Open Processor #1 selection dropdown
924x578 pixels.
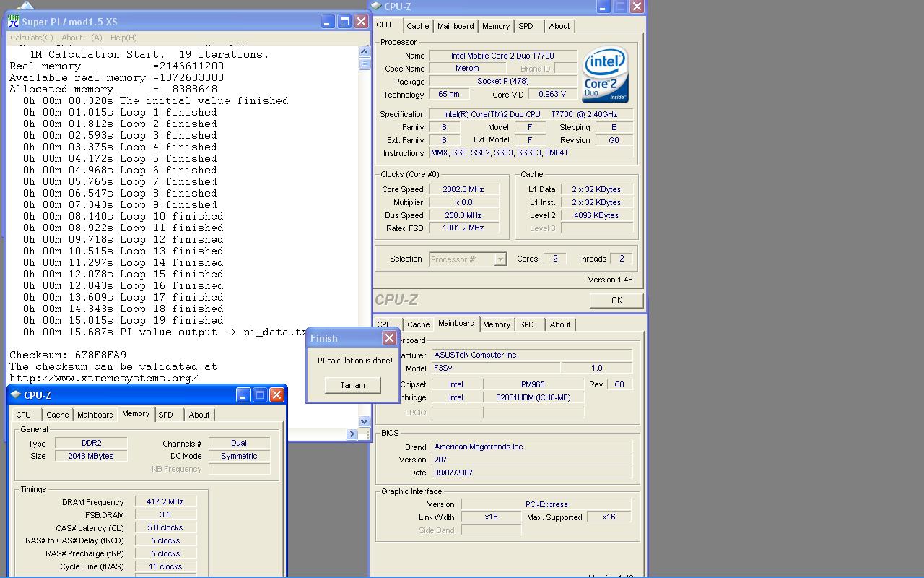tap(500, 259)
